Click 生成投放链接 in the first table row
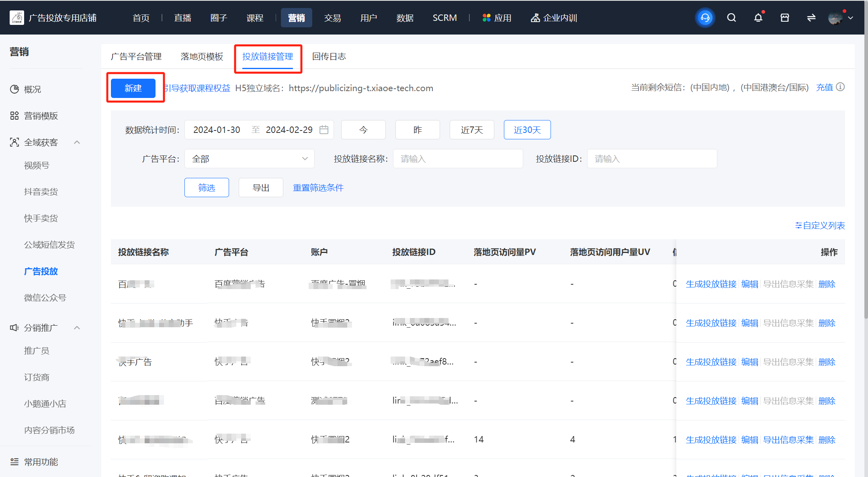Image resolution: width=868 pixels, height=477 pixels. 711,284
